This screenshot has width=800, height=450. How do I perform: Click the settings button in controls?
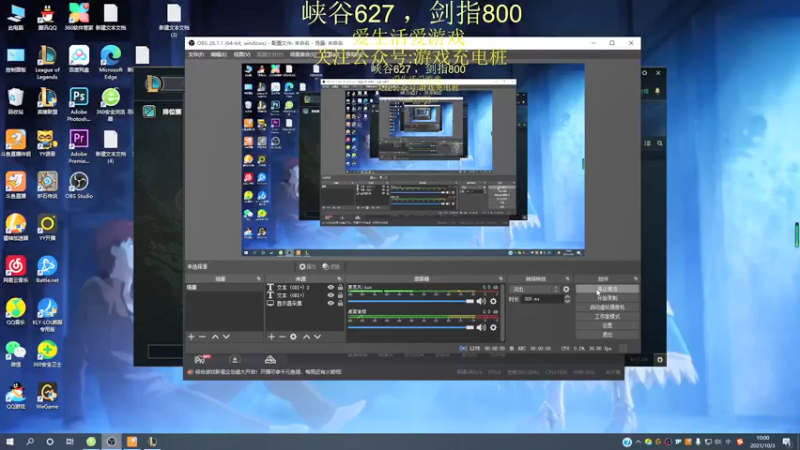(x=607, y=326)
